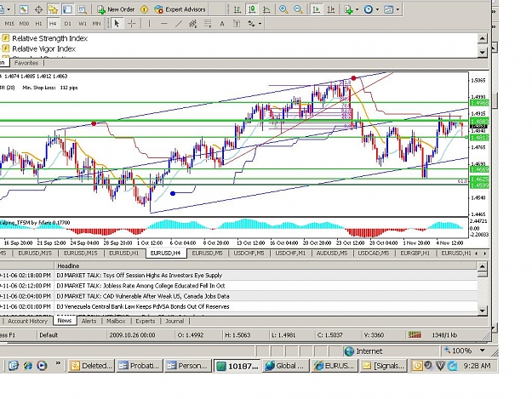The height and width of the screenshot is (399, 532).
Task: Open the Account History terminal tab
Action: pos(27,321)
